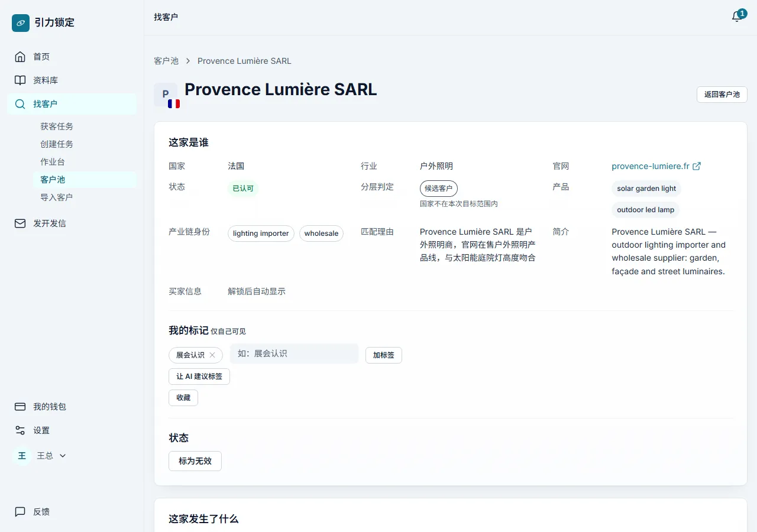Click the 已认可 status badge
The width and height of the screenshot is (757, 532).
[243, 189]
